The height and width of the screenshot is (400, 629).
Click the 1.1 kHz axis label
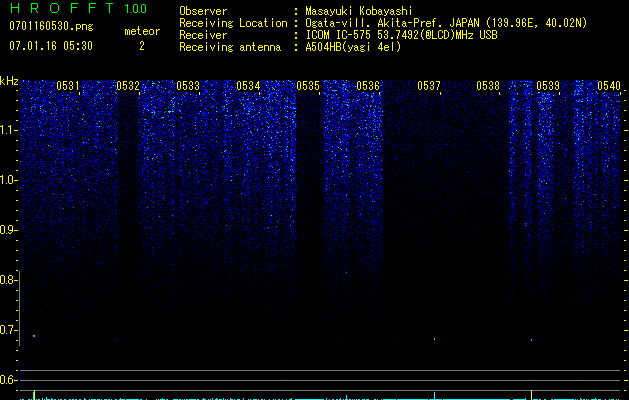(9, 130)
